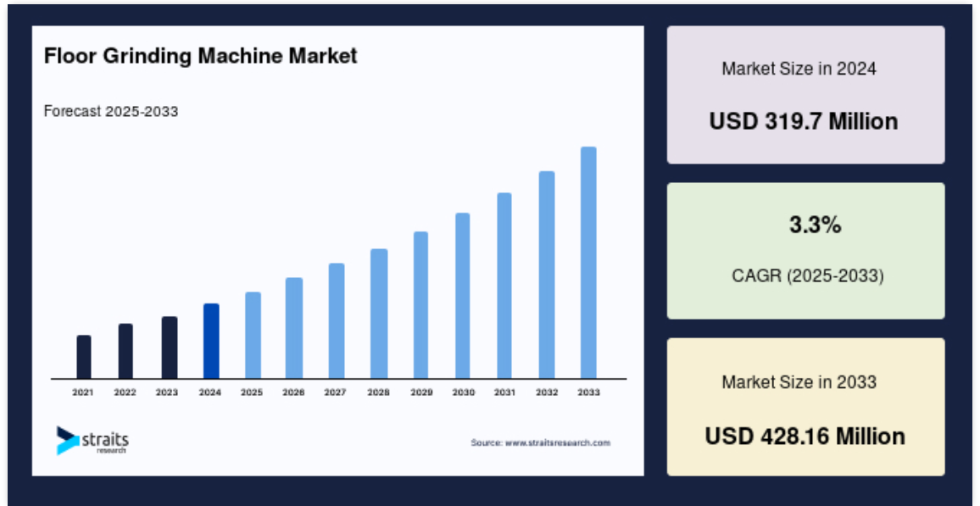Click the 2028 x-axis year label

[379, 393]
